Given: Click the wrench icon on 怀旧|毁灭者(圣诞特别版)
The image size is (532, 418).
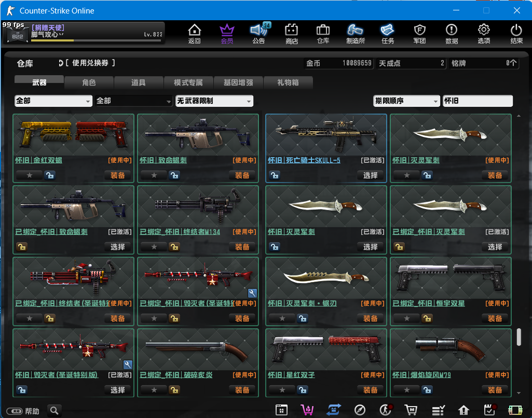Looking at the screenshot, I should coord(128,365).
